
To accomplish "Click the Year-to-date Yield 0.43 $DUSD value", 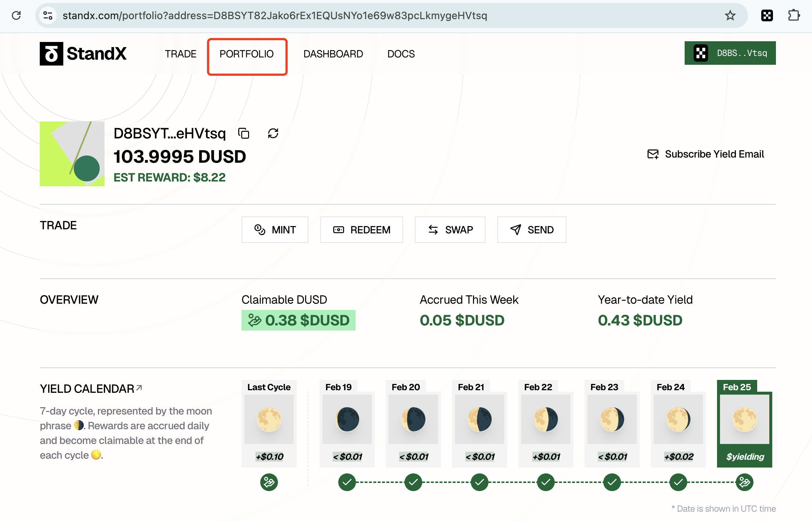I will [x=640, y=320].
